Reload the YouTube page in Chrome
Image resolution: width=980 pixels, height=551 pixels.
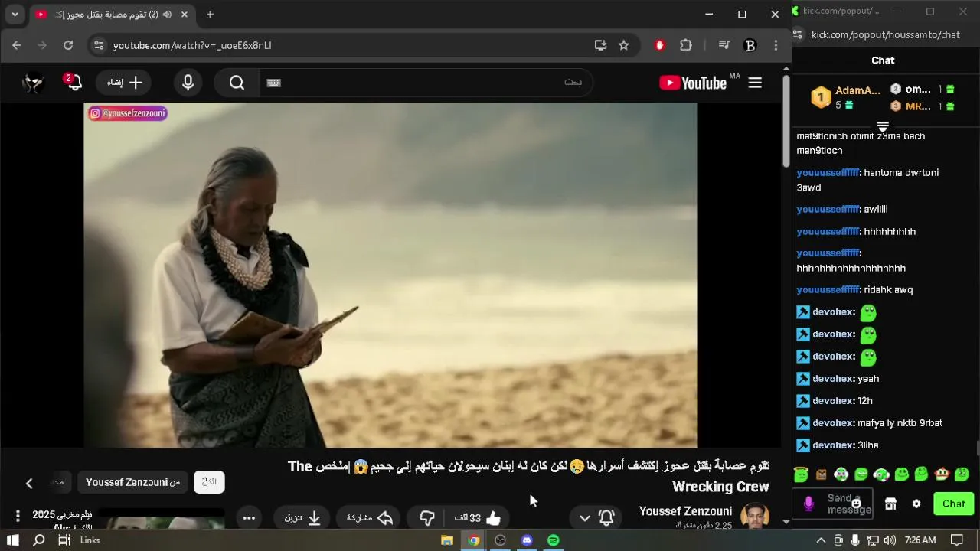[x=68, y=45]
